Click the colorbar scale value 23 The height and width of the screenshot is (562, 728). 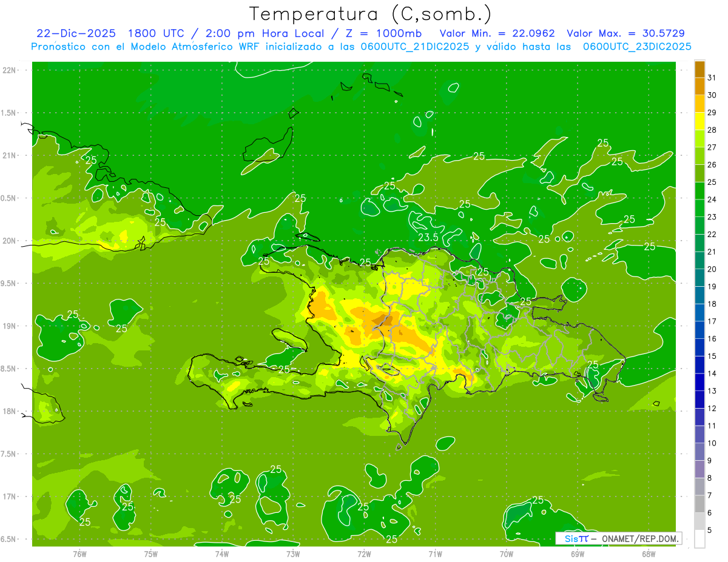click(x=712, y=217)
